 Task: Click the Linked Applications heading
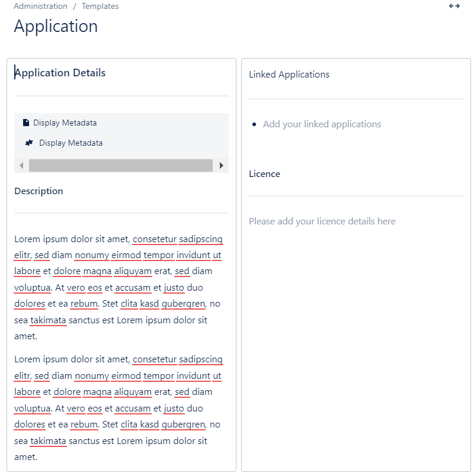point(289,75)
